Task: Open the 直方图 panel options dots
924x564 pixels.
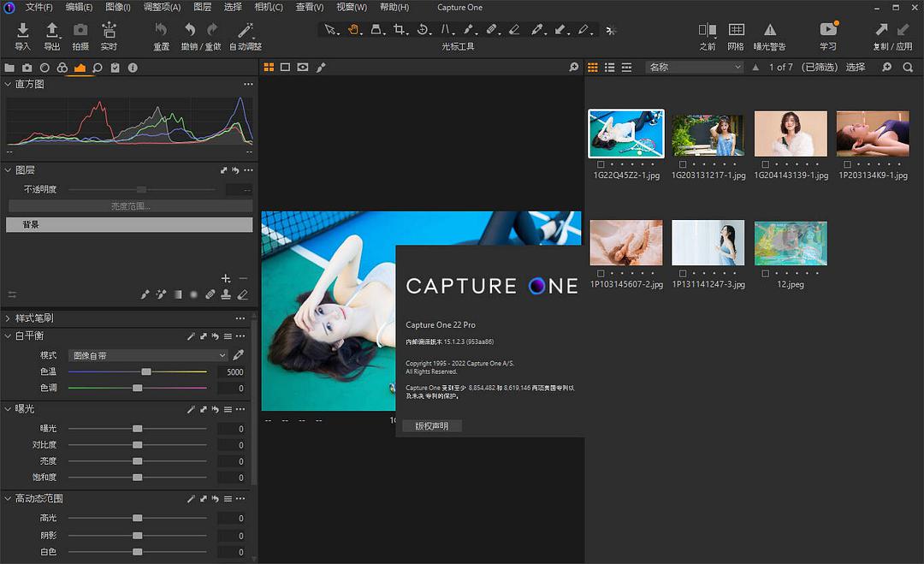Action: [248, 84]
